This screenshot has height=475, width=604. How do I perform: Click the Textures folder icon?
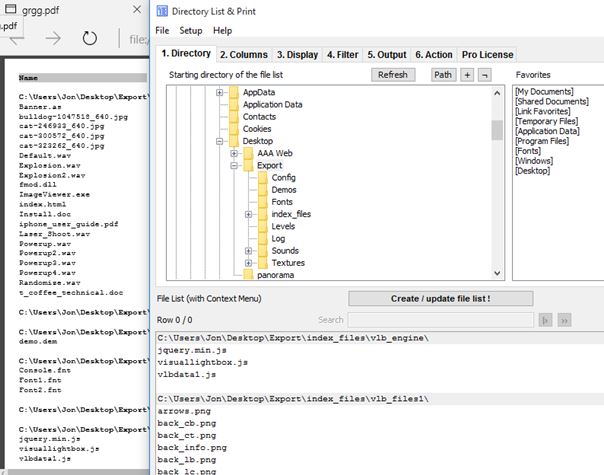(263, 263)
